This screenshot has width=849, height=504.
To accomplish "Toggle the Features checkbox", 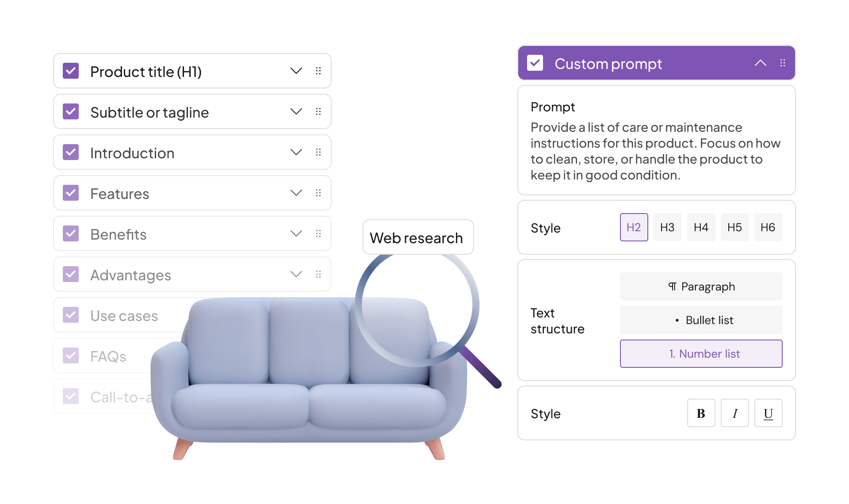I will coord(71,193).
